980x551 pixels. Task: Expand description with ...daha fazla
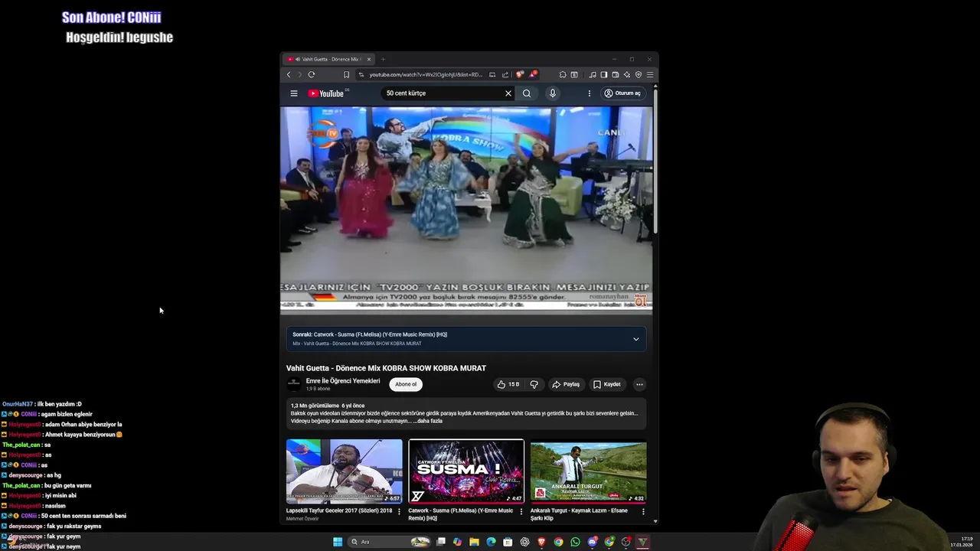click(428, 421)
